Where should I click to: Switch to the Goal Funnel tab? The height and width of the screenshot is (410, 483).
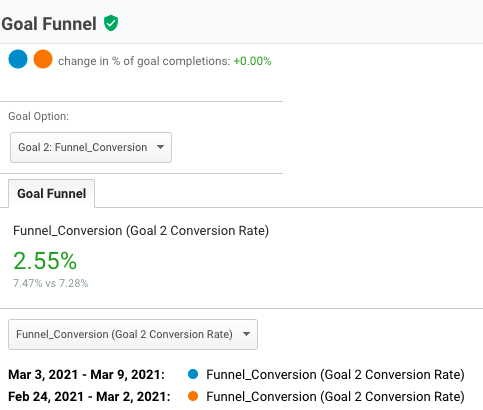pyautogui.click(x=52, y=194)
